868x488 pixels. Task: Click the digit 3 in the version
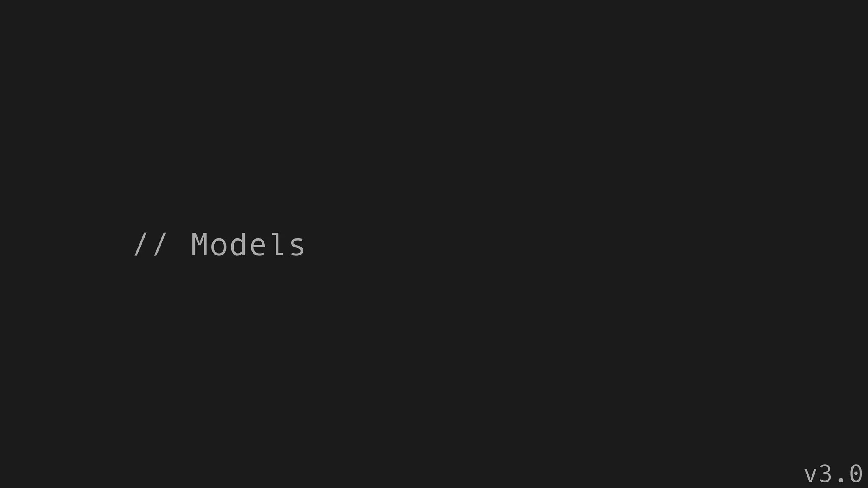tap(825, 474)
